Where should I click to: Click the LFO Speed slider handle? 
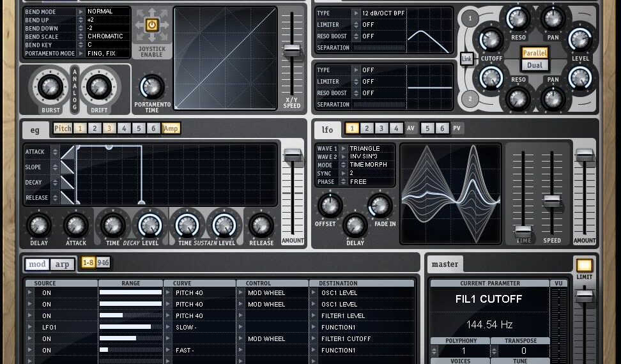[x=552, y=201]
